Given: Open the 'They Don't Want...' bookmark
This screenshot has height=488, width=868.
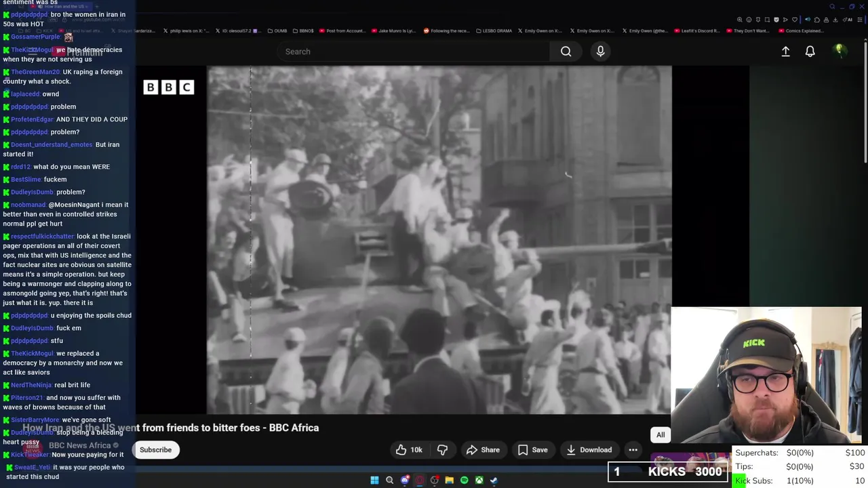Looking at the screenshot, I should coord(747,30).
